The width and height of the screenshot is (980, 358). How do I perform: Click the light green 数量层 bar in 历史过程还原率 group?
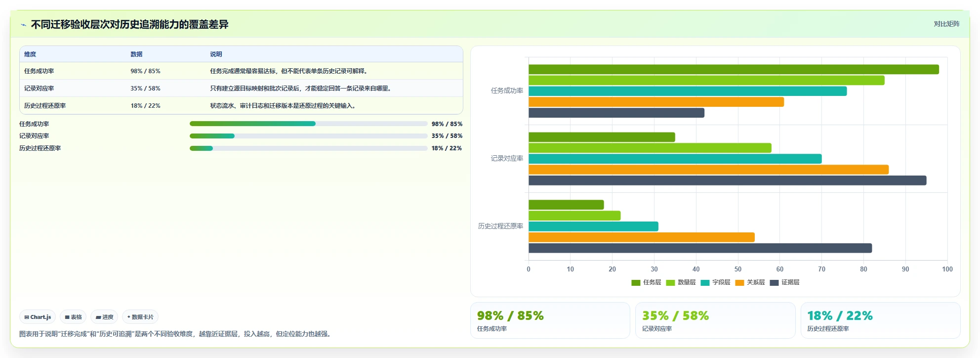(574, 216)
